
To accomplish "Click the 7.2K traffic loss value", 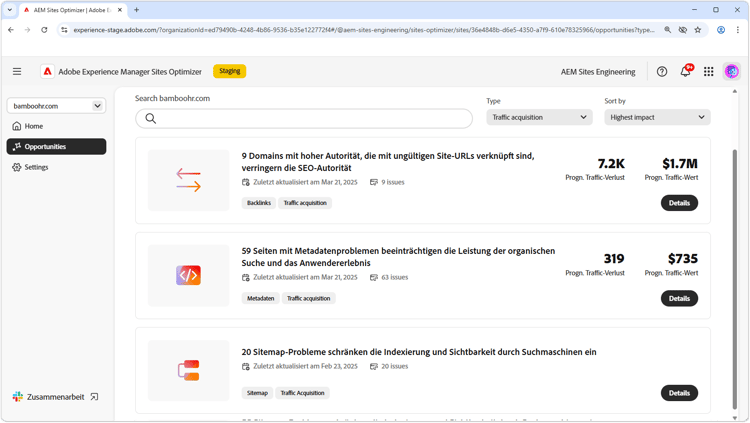I will (x=611, y=164).
